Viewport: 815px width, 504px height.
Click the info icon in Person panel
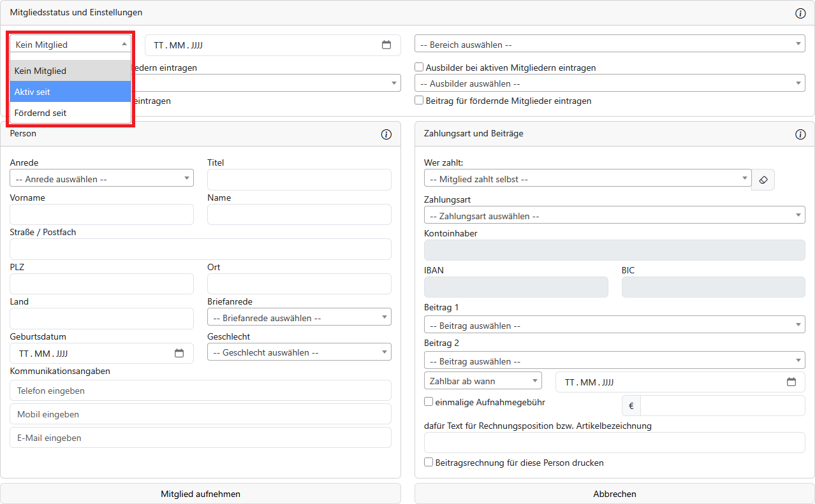386,134
